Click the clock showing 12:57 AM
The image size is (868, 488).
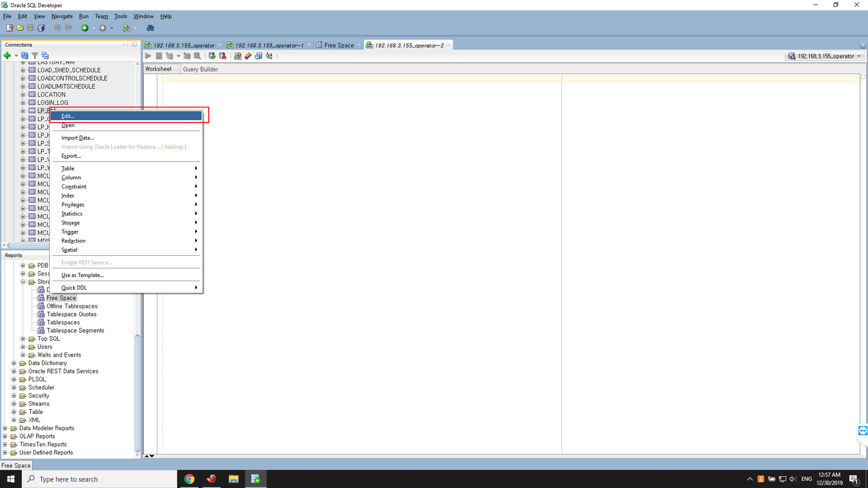829,475
